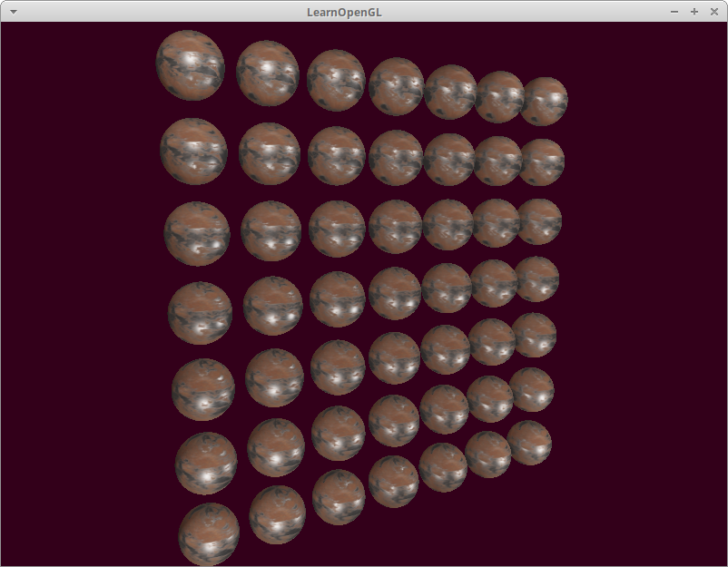The image size is (728, 567).
Task: Select the last sphere in the fourth row
Action: [x=537, y=279]
